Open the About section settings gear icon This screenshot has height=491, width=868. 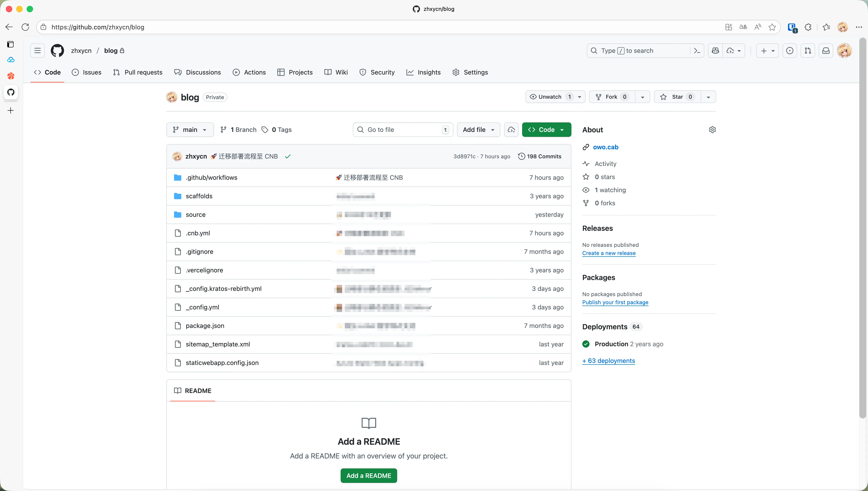tap(712, 129)
